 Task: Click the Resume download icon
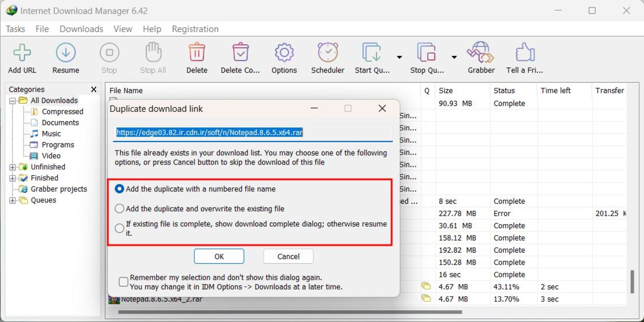pos(66,53)
